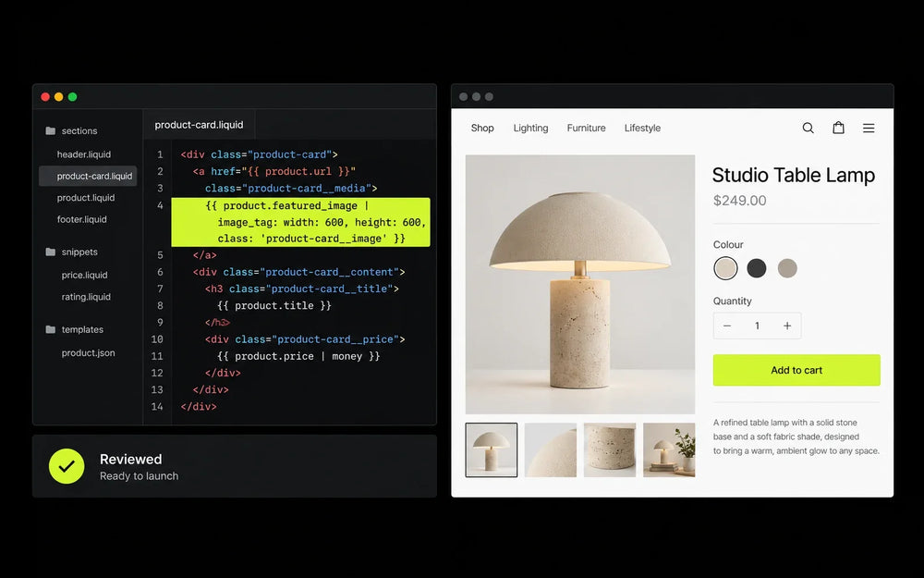Screen dimensions: 924x578
Task: Select the taupe grey colour swatch
Action: 787,268
